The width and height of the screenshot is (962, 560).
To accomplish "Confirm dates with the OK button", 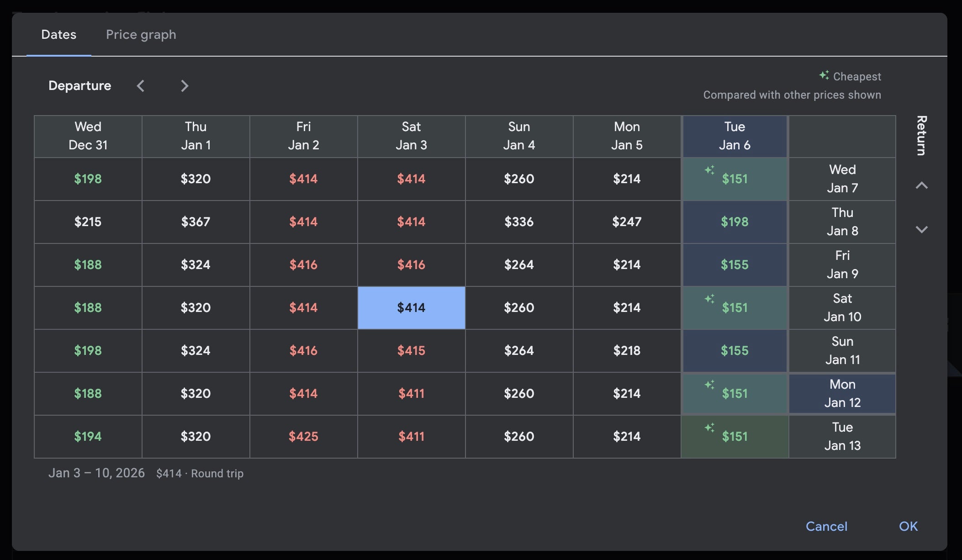I will [x=908, y=526].
